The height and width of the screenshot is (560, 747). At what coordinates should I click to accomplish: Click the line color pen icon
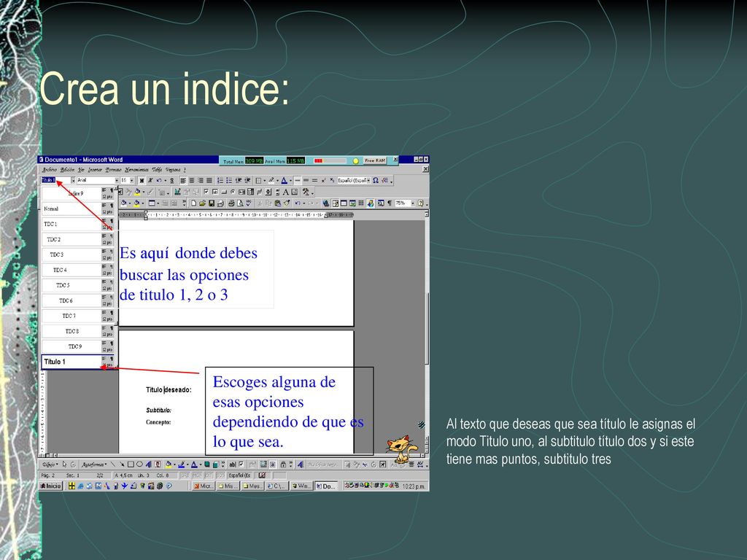(181, 464)
